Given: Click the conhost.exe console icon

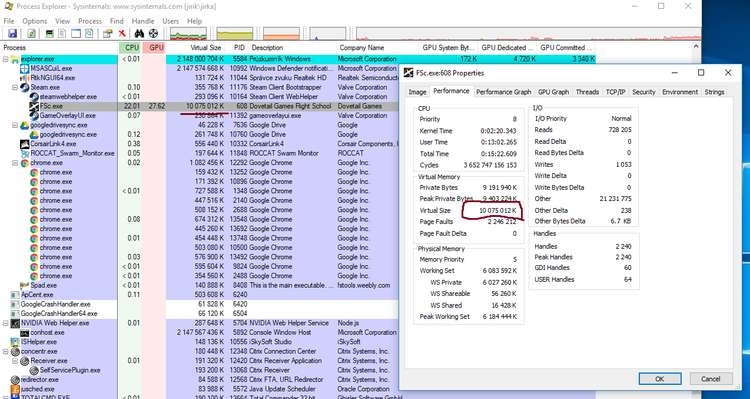Looking at the screenshot, I should point(25,332).
